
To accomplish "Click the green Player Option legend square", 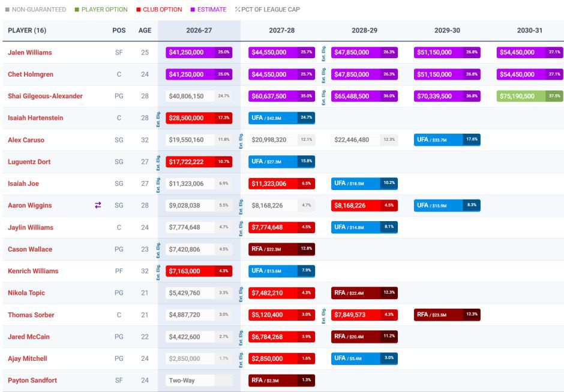I will pyautogui.click(x=77, y=10).
